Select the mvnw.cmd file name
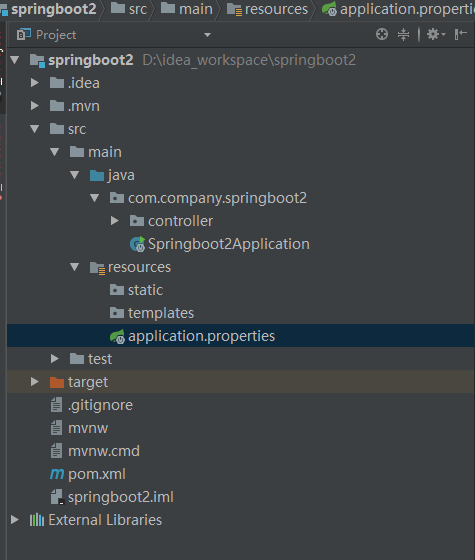Viewport: 475px width, 560px height. point(104,451)
